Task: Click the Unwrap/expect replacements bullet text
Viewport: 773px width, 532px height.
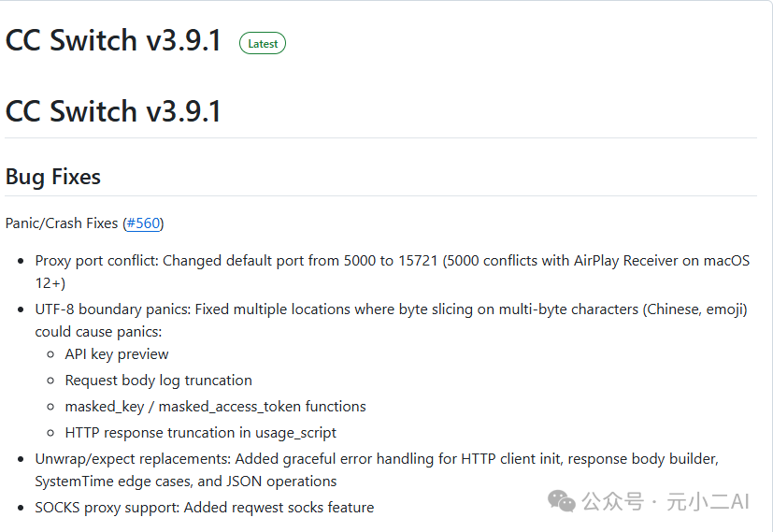Action: click(x=133, y=459)
